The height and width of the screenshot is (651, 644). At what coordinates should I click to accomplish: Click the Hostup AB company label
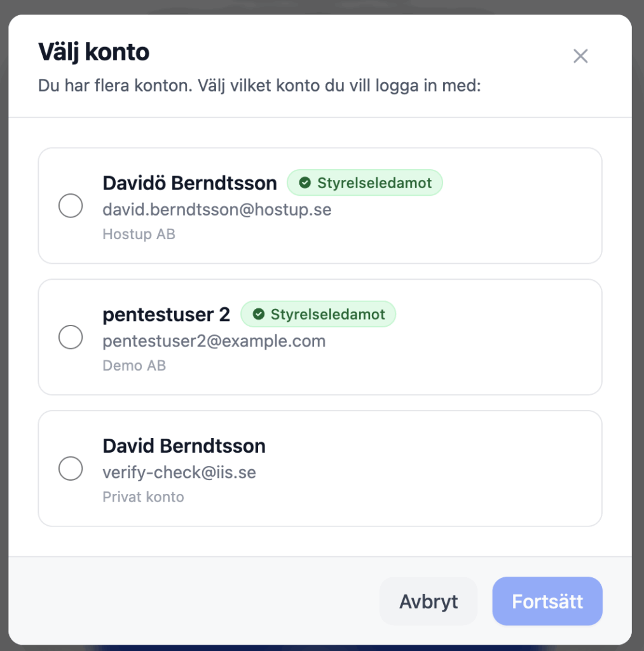pos(139,234)
